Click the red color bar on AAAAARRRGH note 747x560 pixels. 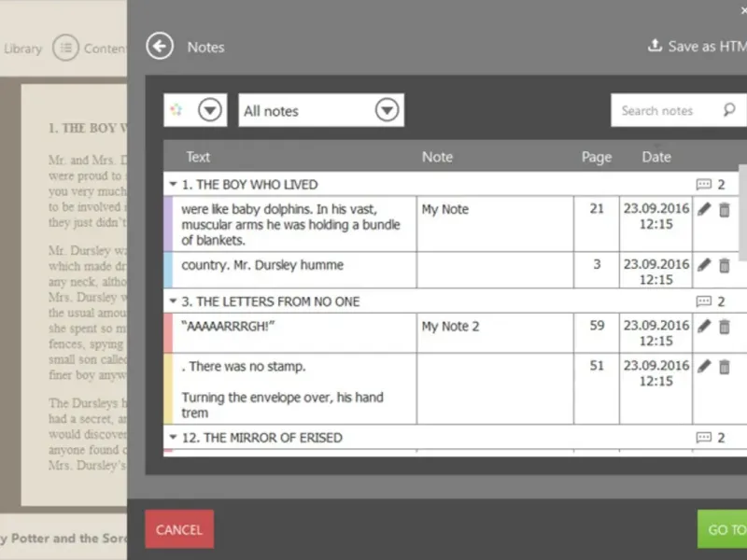coord(168,333)
